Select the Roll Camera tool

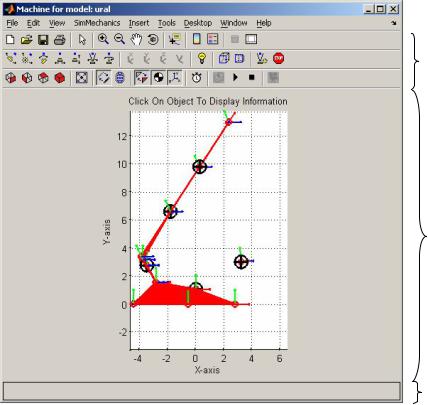click(x=109, y=59)
